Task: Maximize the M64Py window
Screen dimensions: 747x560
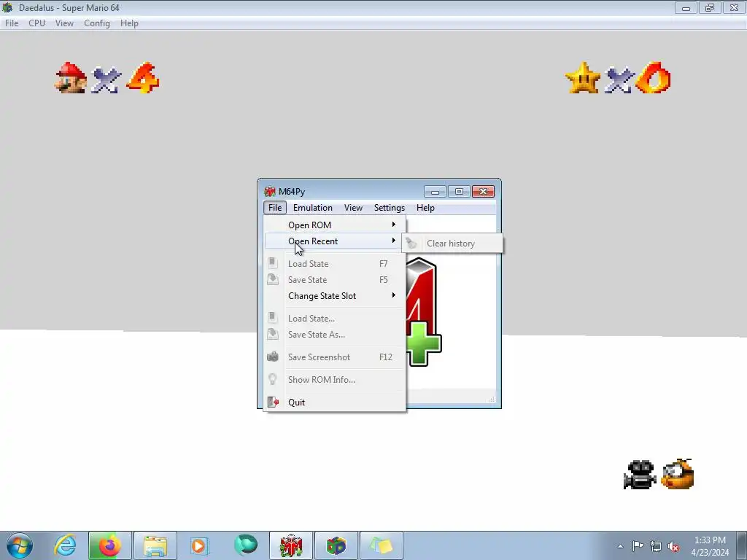Action: (460, 192)
